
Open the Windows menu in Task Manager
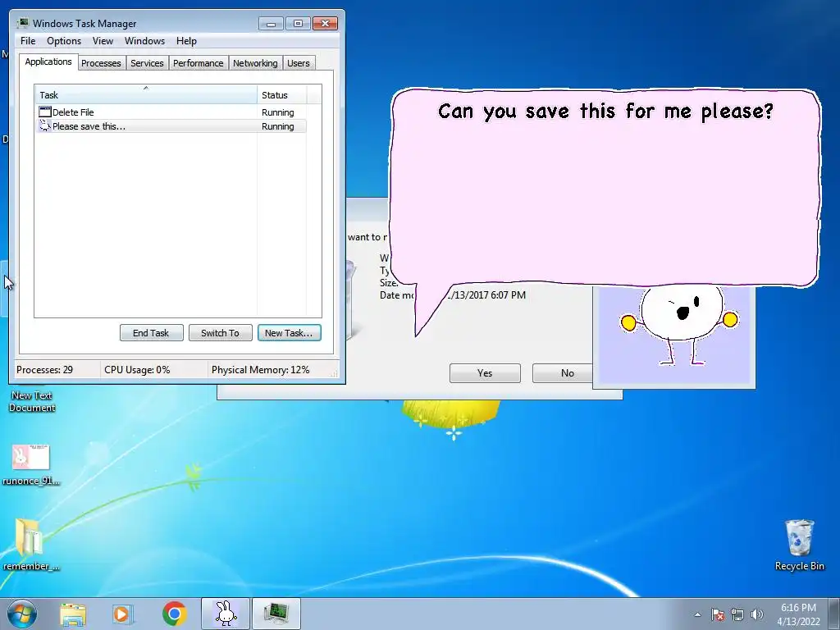[144, 41]
